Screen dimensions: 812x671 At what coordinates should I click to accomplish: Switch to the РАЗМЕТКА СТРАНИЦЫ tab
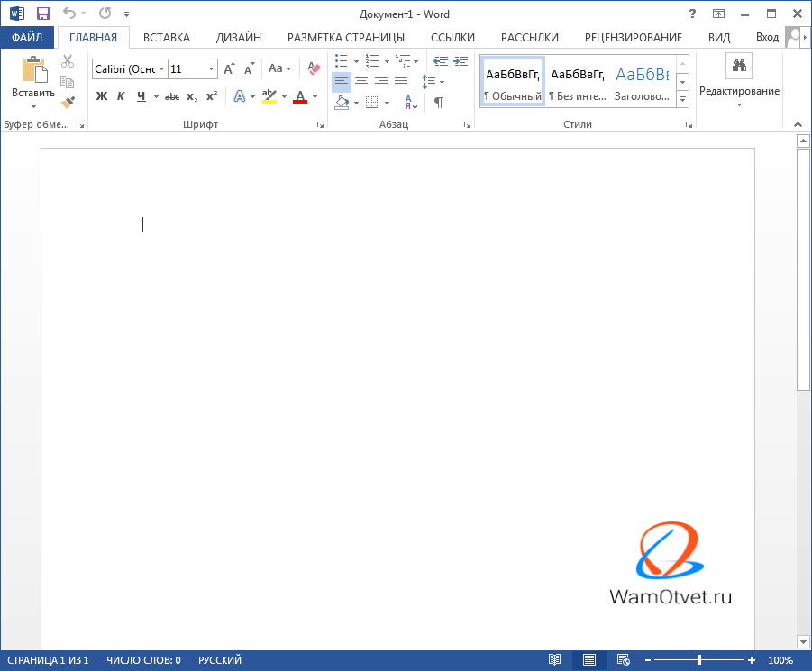345,37
